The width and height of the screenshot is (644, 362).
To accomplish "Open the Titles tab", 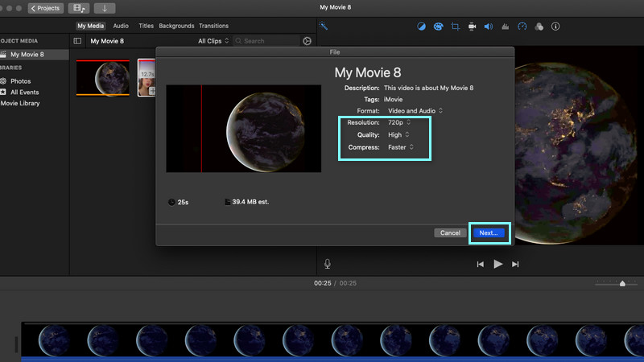I will pos(146,26).
